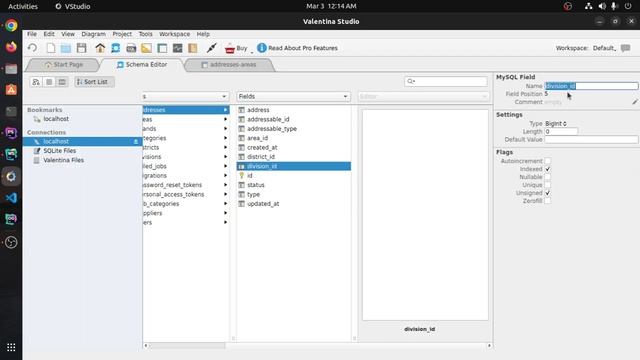Image resolution: width=640 pixels, height=360 pixels.
Task: Click the pencil icon to edit Comment
Action: coord(635,102)
